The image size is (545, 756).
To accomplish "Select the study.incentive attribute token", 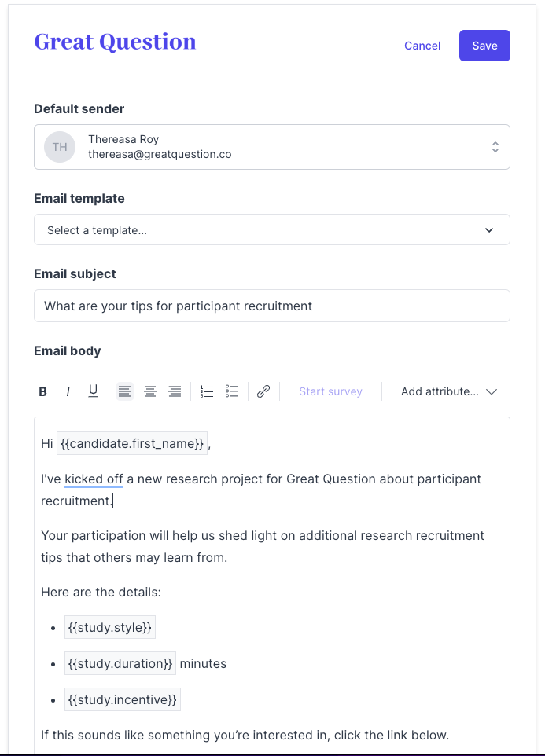I will pyautogui.click(x=122, y=699).
